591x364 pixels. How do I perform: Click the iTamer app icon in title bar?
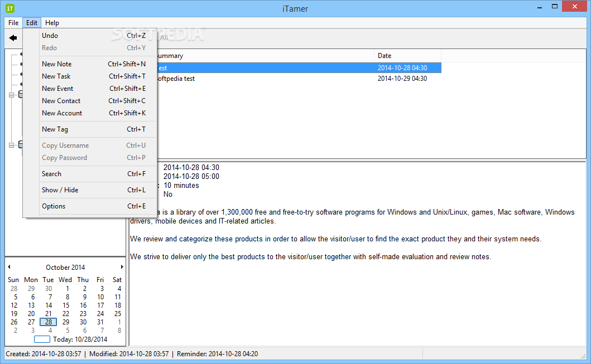point(10,8)
